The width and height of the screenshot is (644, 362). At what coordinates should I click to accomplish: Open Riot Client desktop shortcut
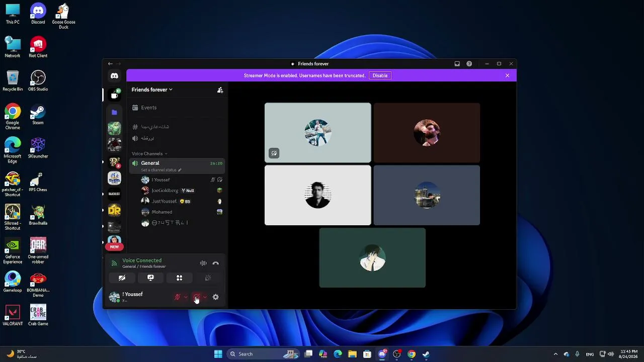click(38, 48)
